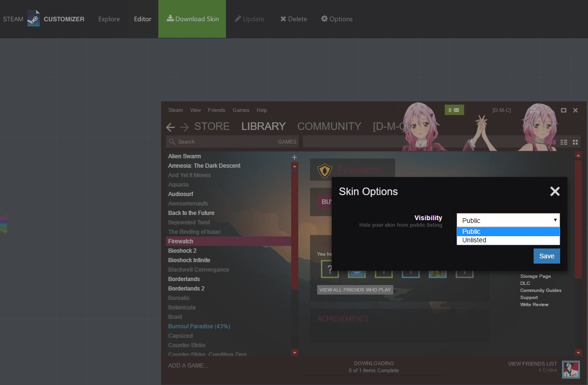Click the Download Skin button
The width and height of the screenshot is (588, 385).
192,19
